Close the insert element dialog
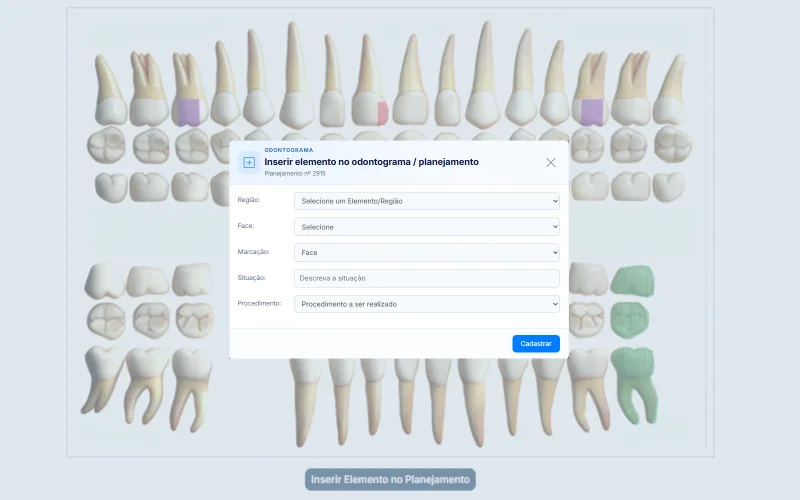The image size is (800, 500). 551,162
